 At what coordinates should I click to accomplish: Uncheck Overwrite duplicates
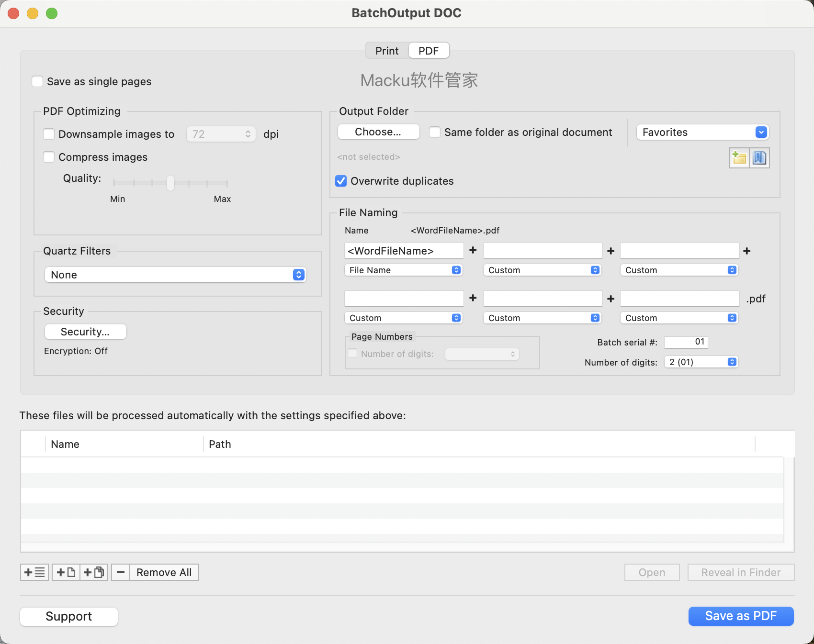point(341,181)
